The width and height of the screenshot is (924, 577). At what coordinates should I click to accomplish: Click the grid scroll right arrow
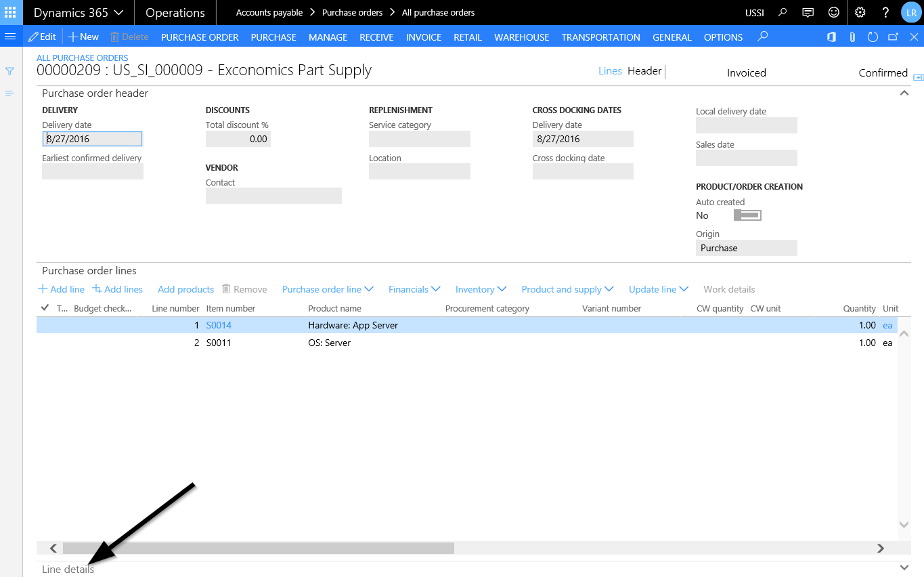881,548
